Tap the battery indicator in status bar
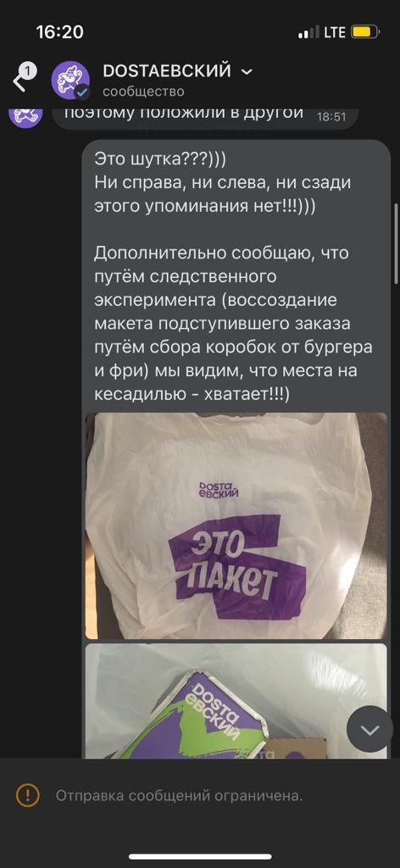This screenshot has height=868, width=400. [365, 32]
